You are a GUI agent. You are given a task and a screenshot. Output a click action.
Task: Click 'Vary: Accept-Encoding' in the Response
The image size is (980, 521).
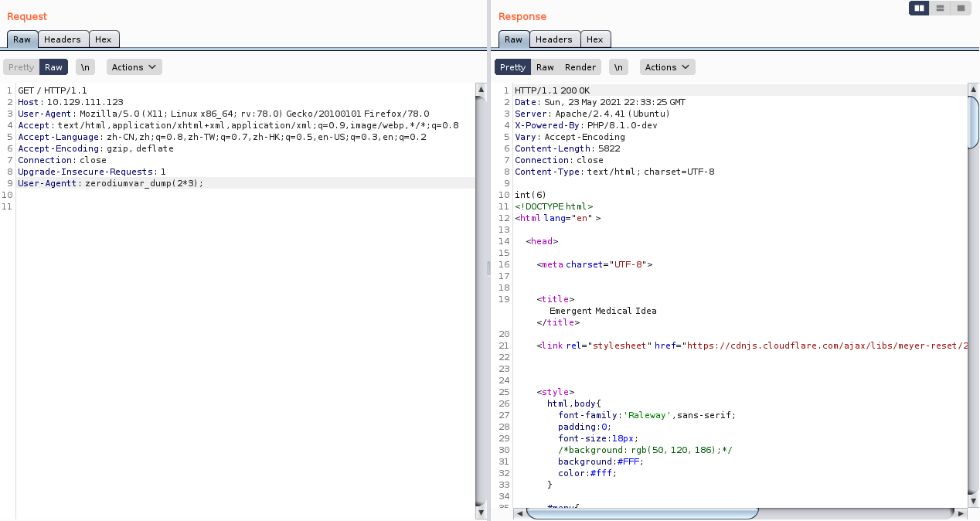coord(570,137)
